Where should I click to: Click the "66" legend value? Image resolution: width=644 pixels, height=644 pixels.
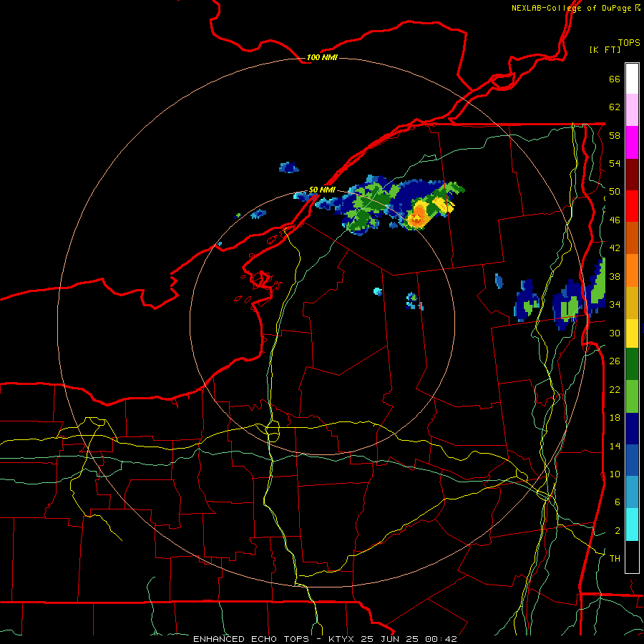tap(615, 79)
